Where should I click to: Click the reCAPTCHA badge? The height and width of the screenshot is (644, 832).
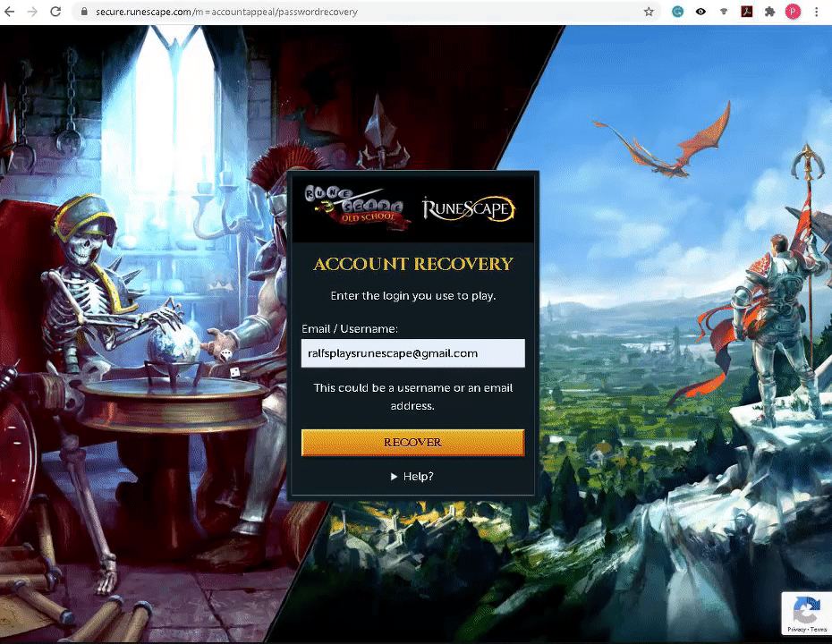(x=806, y=614)
